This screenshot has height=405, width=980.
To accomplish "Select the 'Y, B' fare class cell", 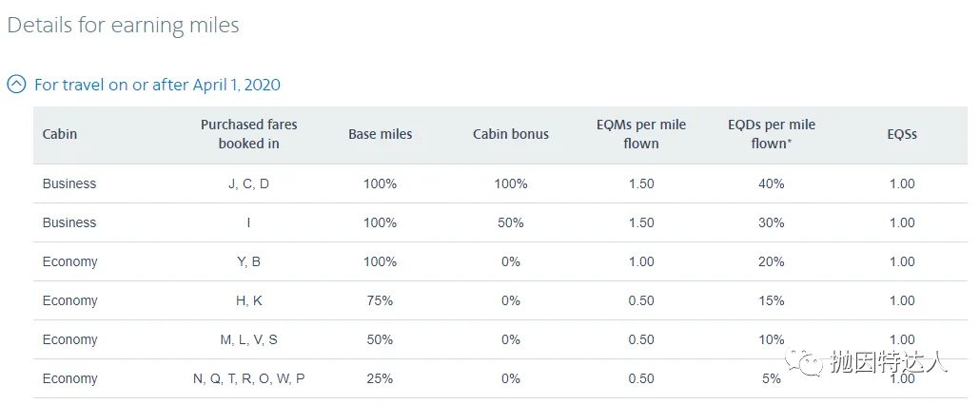I will click(x=248, y=262).
